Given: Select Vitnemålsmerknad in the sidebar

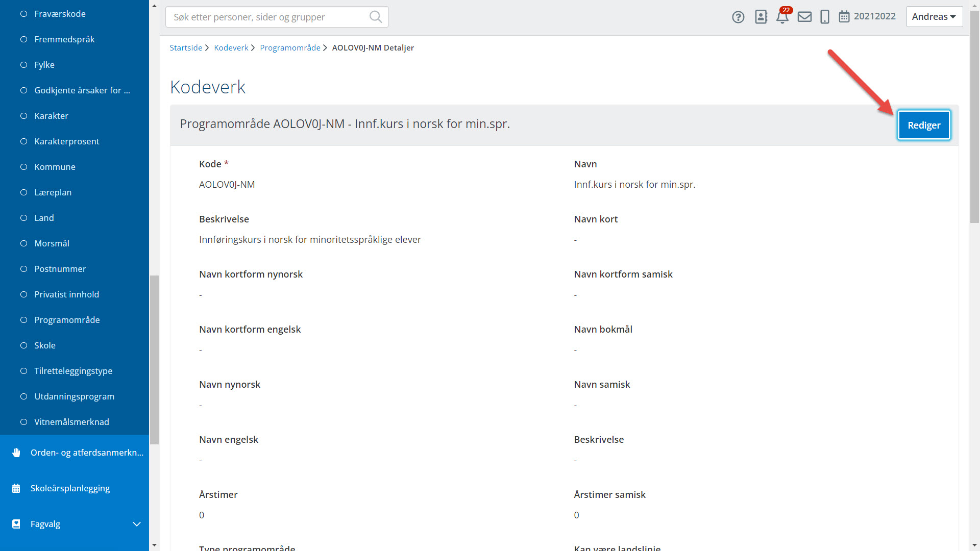Looking at the screenshot, I should click(71, 422).
